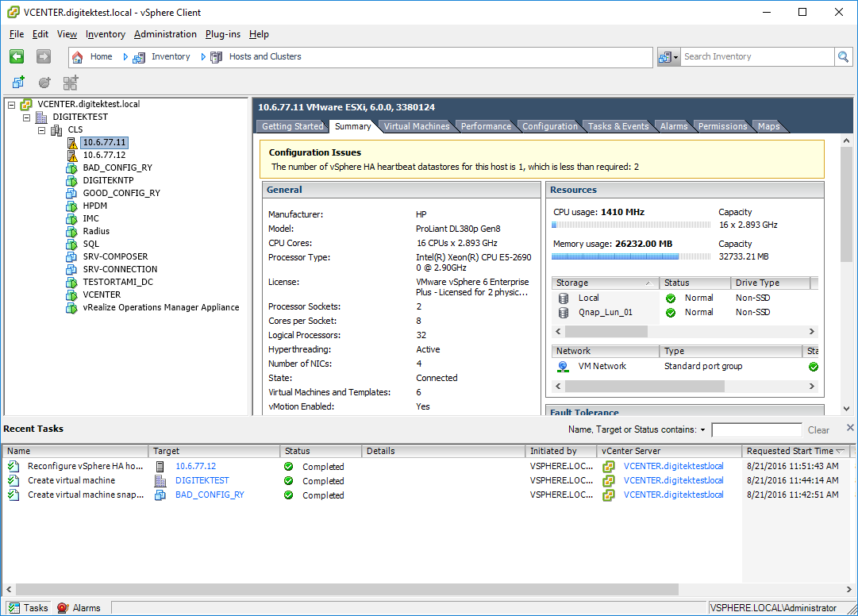Click the vCenter root icon in inventory tree
This screenshot has height=616, width=858.
coord(26,105)
